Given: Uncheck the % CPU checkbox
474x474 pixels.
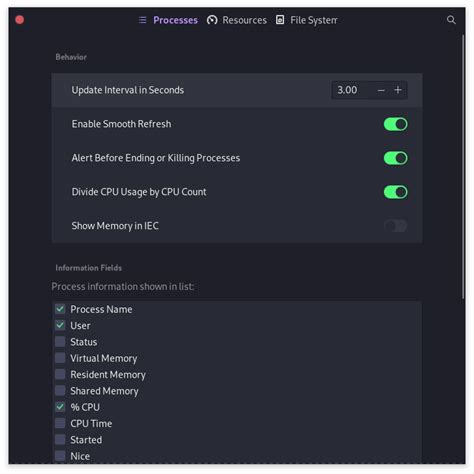Looking at the screenshot, I should pyautogui.click(x=60, y=407).
